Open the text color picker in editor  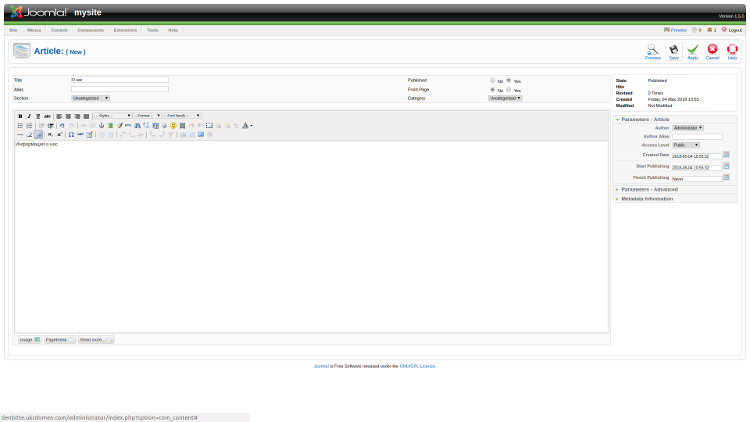pyautogui.click(x=247, y=125)
